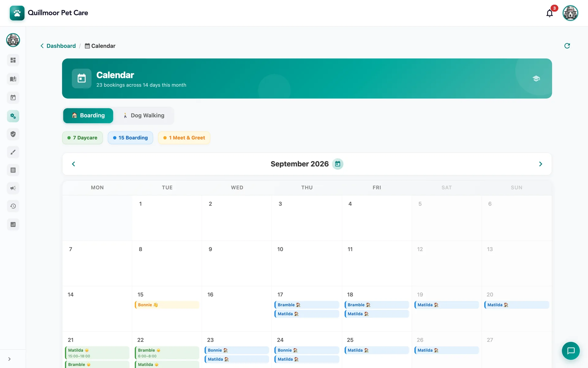Click the graduation cap icon in banner
The image size is (588, 368).
tap(536, 79)
